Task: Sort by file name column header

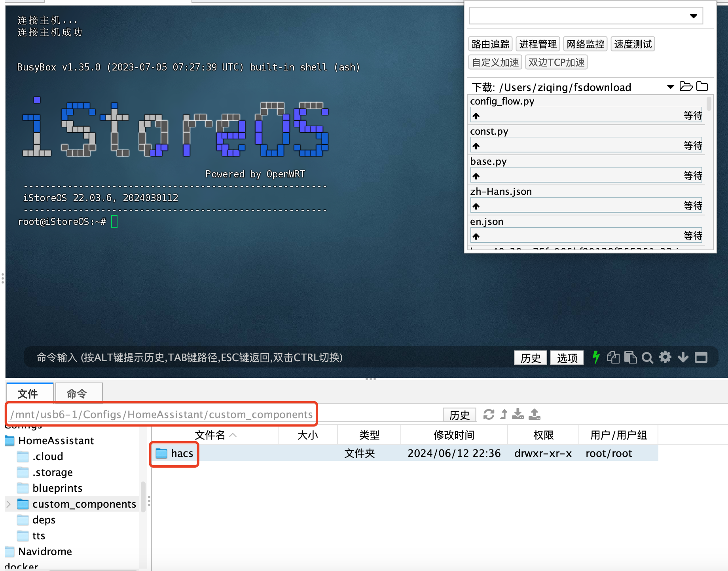Action: pyautogui.click(x=215, y=435)
